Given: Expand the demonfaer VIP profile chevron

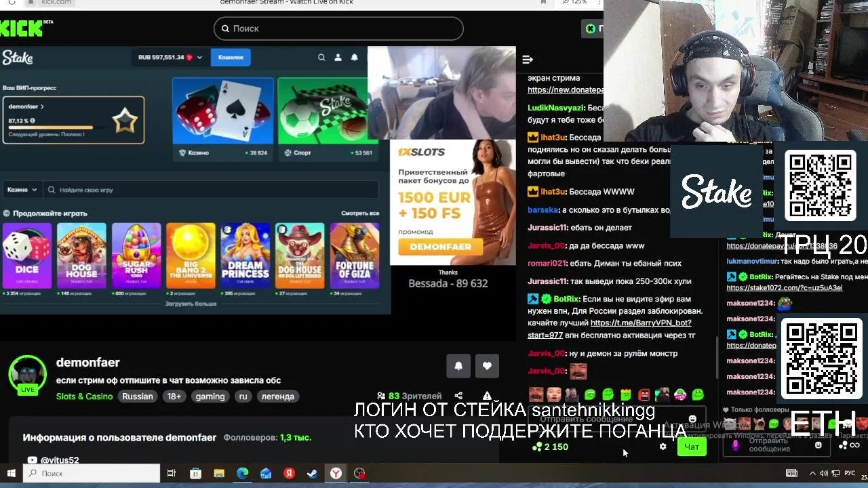Looking at the screenshot, I should 42,106.
